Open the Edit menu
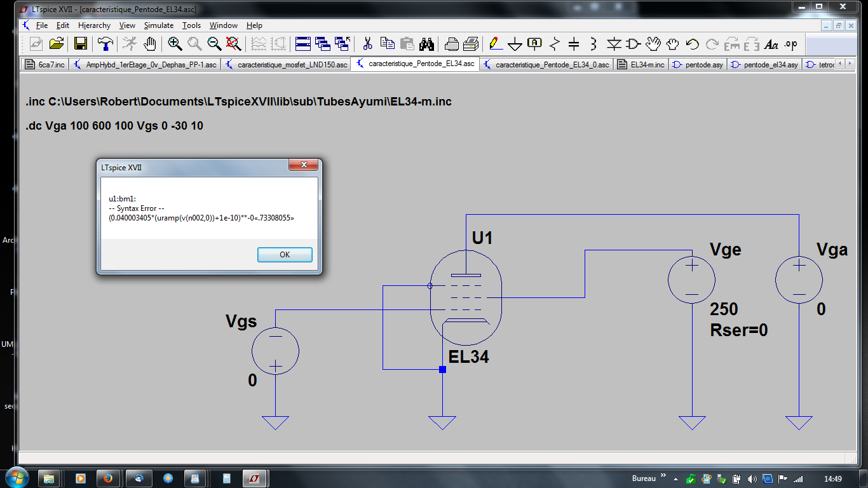868x488 pixels. point(63,25)
